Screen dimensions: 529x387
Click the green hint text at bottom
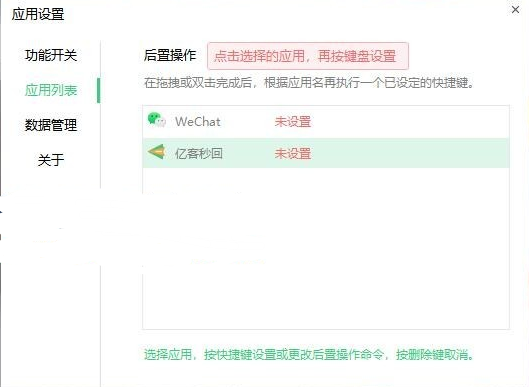pyautogui.click(x=309, y=355)
